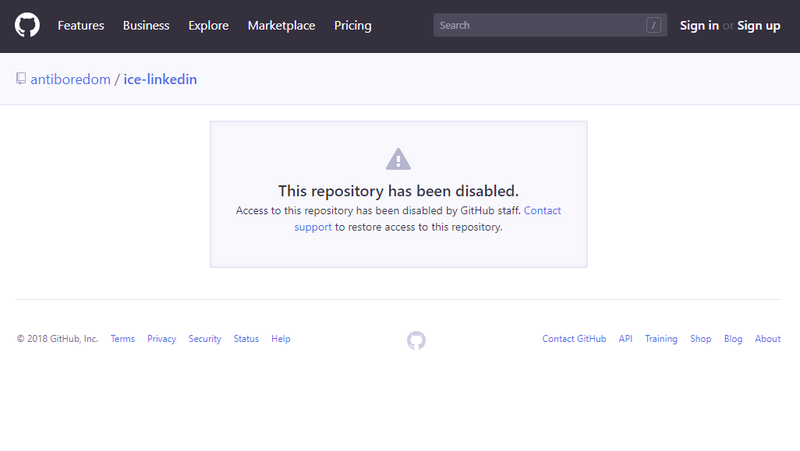This screenshot has width=800, height=451.
Task: Open the Privacy footer link
Action: 162,339
